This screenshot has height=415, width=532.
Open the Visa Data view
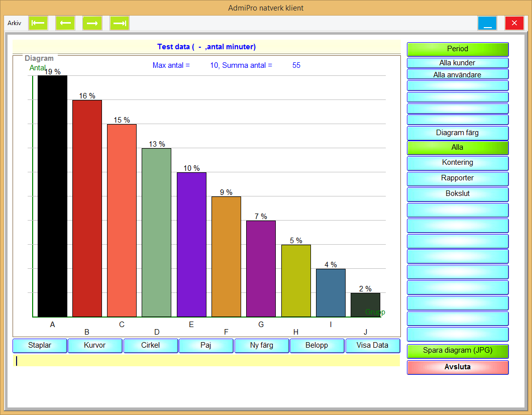coord(372,346)
